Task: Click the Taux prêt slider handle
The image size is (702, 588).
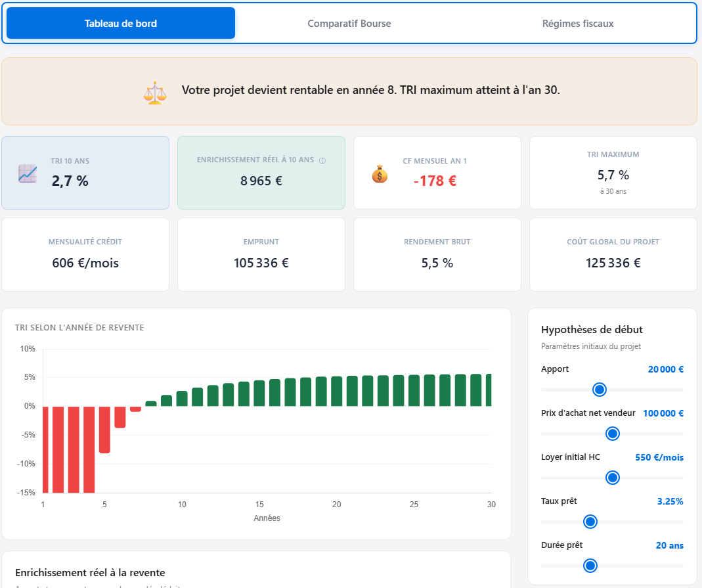Action: [x=590, y=522]
